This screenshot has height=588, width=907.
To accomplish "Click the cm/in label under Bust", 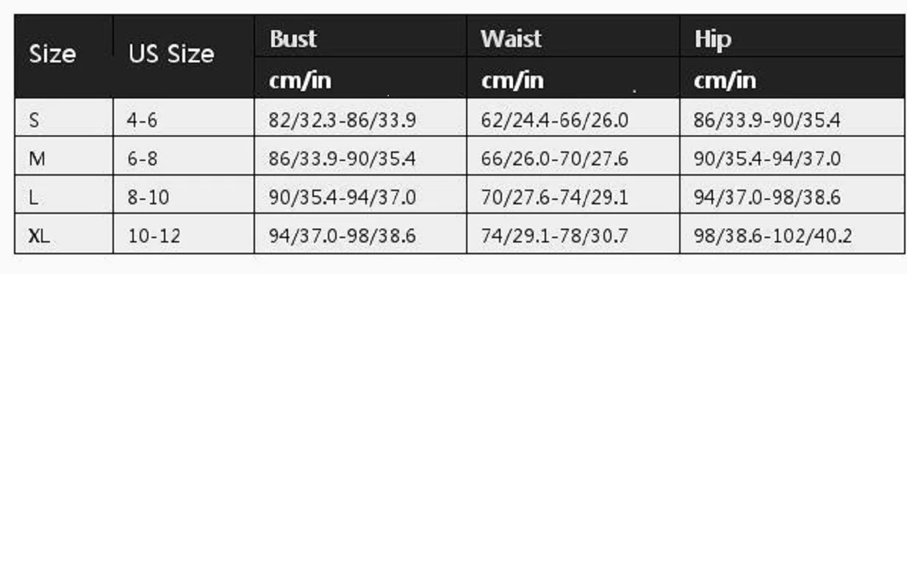I will [300, 80].
